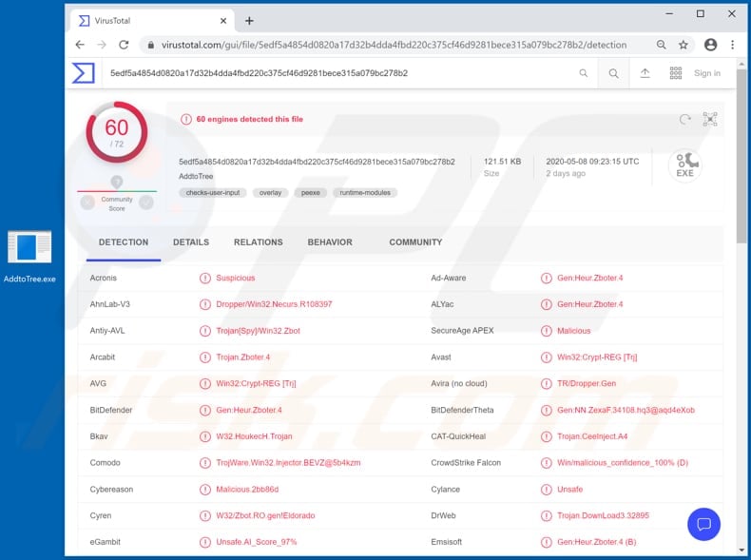This screenshot has width=751, height=560.
Task: Vote positive on community score
Action: pos(146,203)
